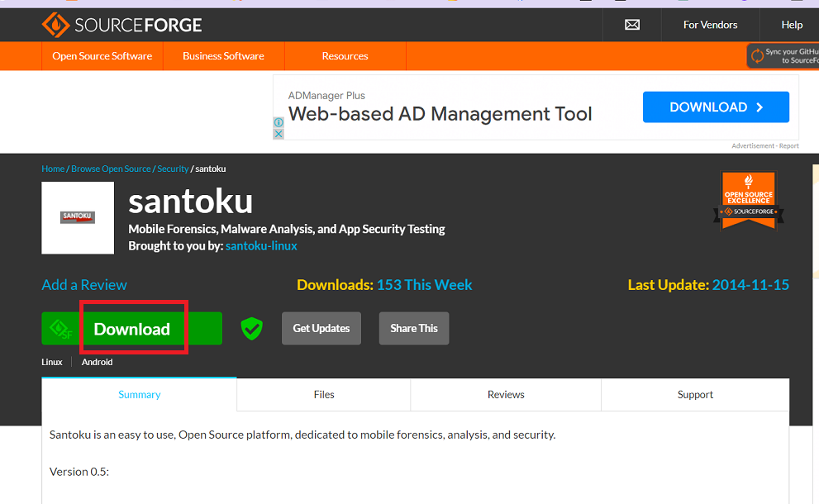Go to the Home breadcrumb

pos(53,169)
